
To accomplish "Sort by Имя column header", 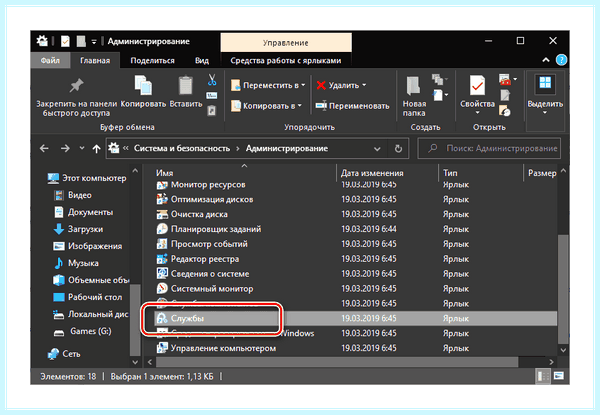I will 164,173.
